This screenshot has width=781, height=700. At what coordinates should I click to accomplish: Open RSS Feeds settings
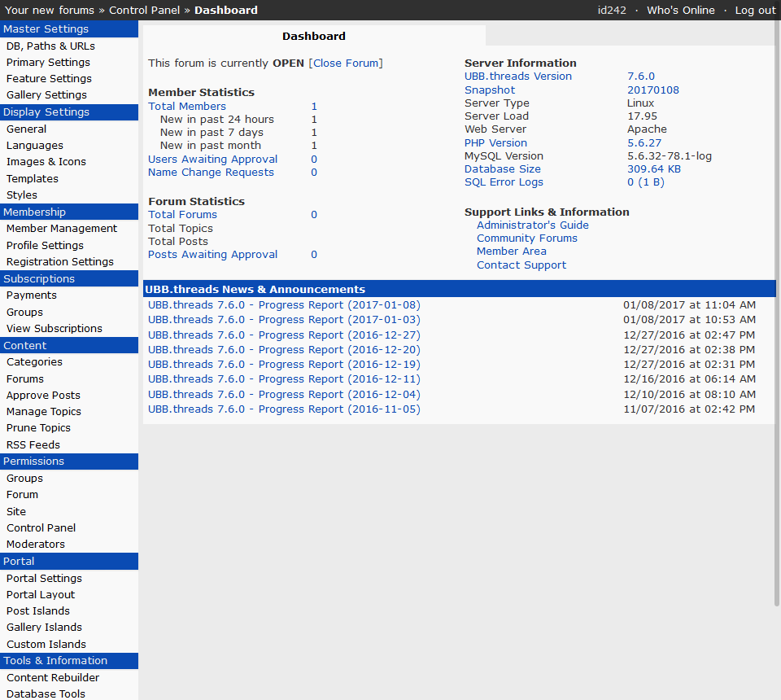pyautogui.click(x=33, y=444)
